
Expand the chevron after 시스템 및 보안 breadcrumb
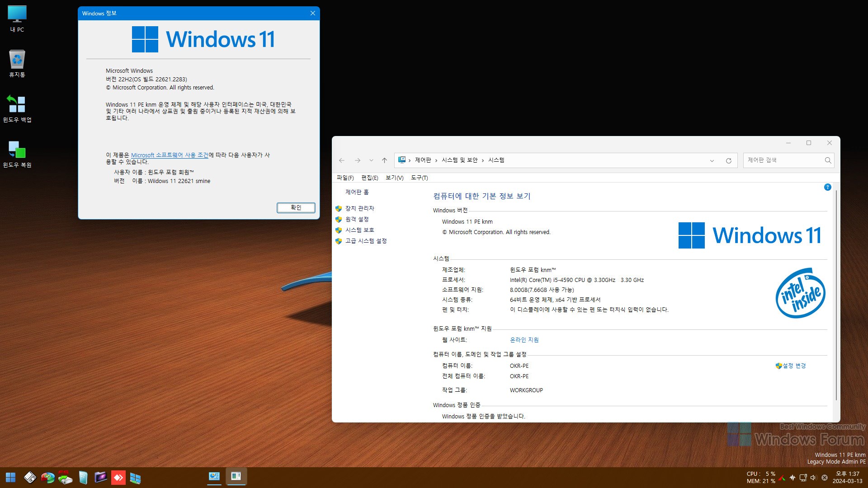pyautogui.click(x=483, y=160)
